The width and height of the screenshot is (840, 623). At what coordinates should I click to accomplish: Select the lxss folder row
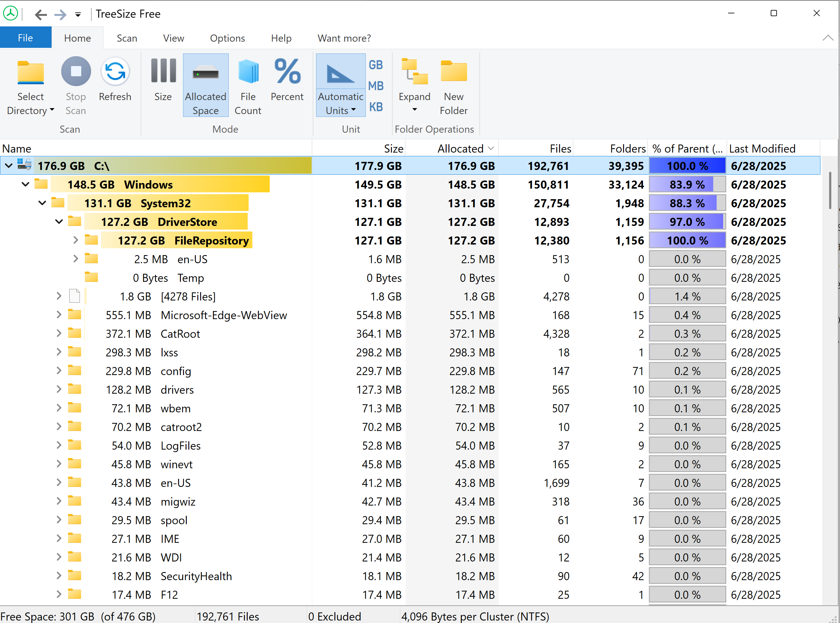pyautogui.click(x=410, y=352)
